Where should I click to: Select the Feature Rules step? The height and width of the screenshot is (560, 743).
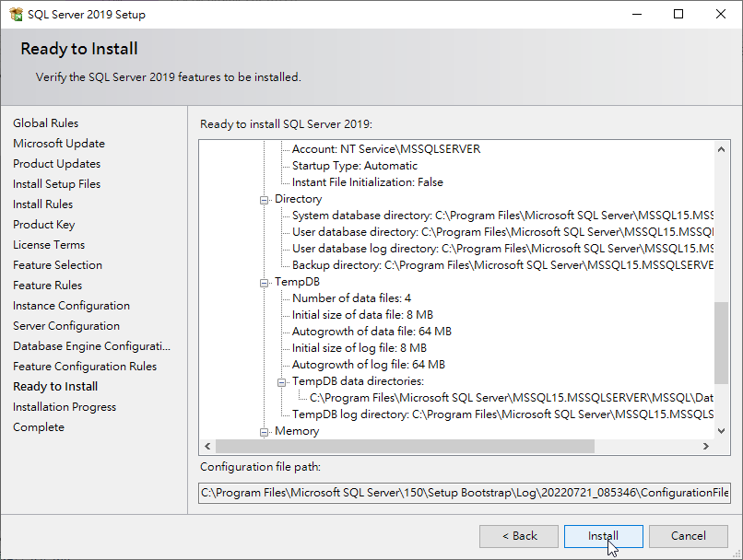pyautogui.click(x=47, y=286)
